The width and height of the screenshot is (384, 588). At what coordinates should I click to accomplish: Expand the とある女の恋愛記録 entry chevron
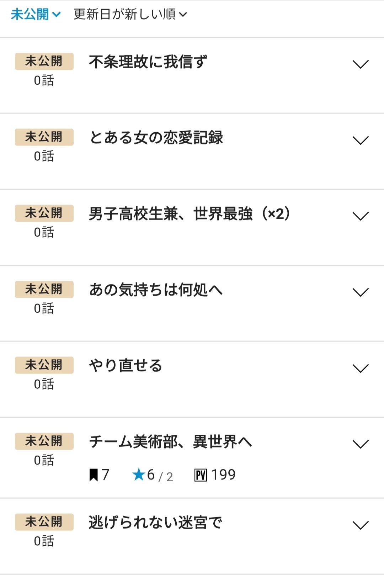[360, 140]
